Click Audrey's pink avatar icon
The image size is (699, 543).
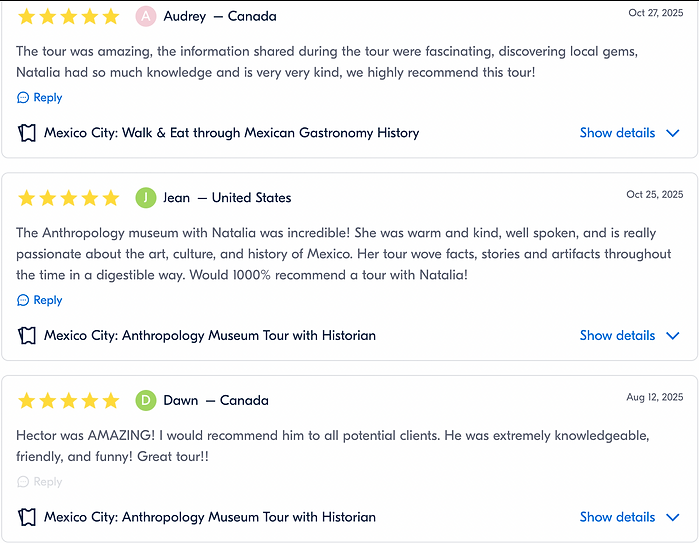(146, 16)
